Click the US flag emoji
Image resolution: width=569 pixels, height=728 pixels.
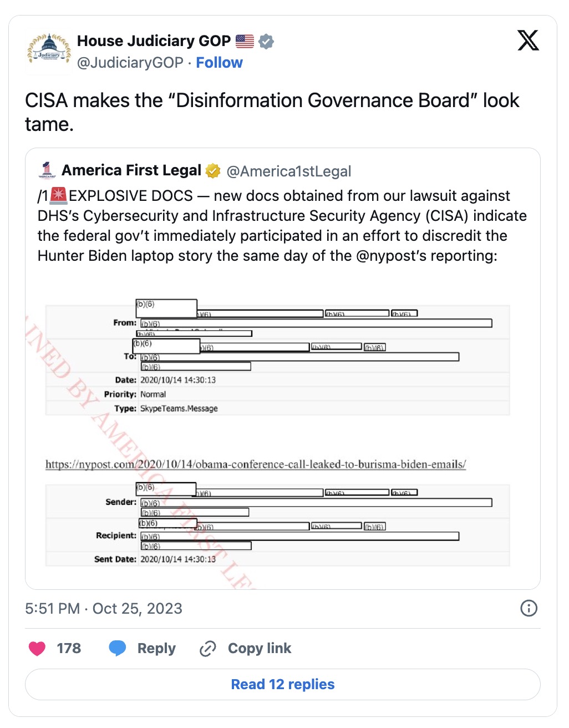point(245,41)
